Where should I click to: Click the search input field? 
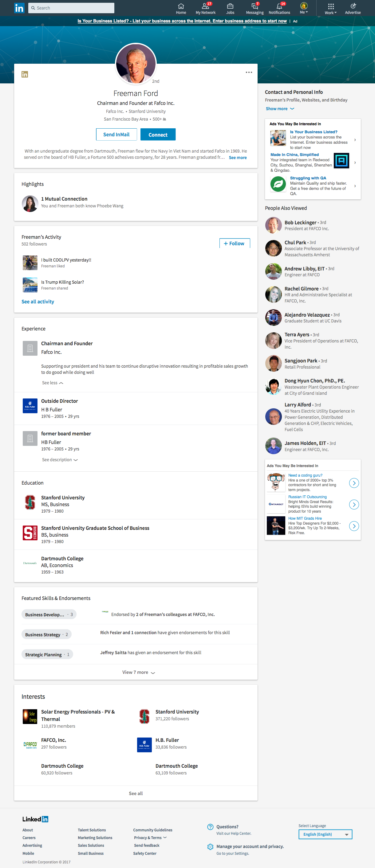(71, 8)
